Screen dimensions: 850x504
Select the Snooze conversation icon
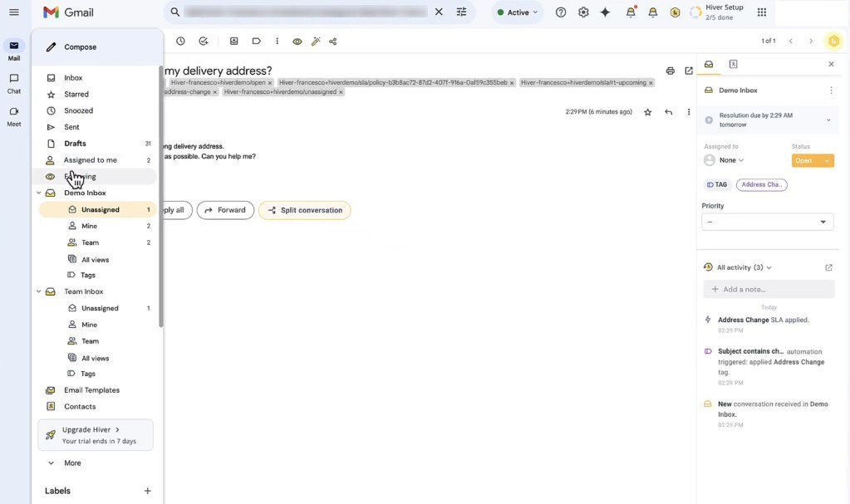pos(180,41)
